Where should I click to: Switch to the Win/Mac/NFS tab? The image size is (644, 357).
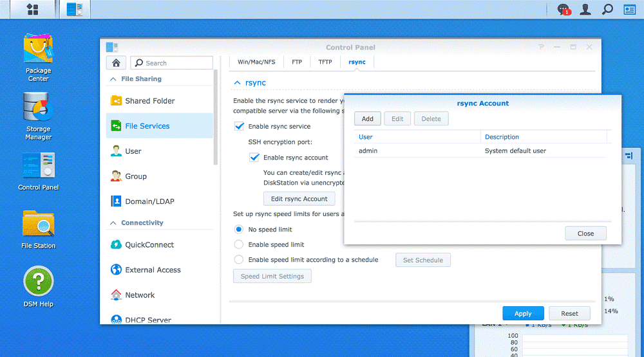coord(256,62)
